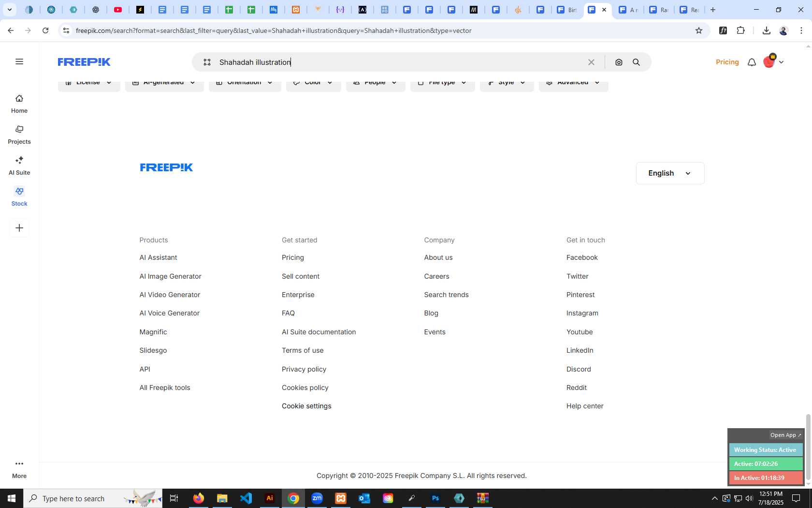The height and width of the screenshot is (508, 812).
Task: Open Sell content link
Action: (301, 276)
